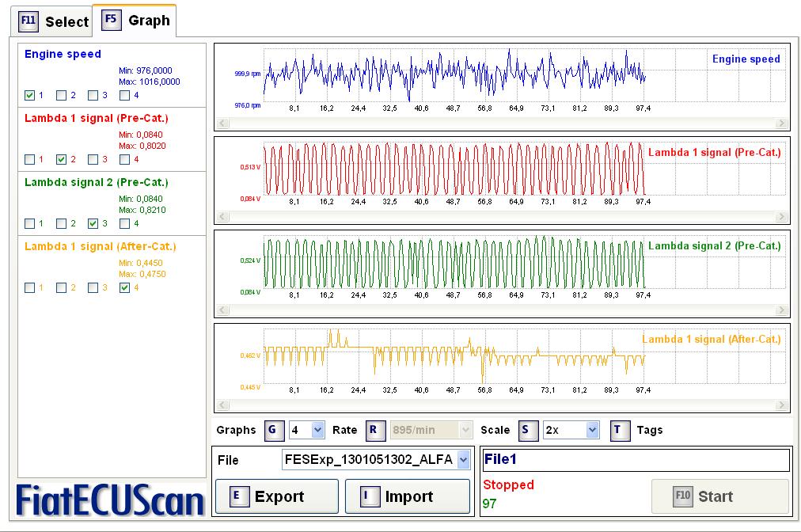The image size is (801, 532).
Task: Click the Lambda 1 signal (After-Cat.) parameter title
Action: [x=100, y=246]
